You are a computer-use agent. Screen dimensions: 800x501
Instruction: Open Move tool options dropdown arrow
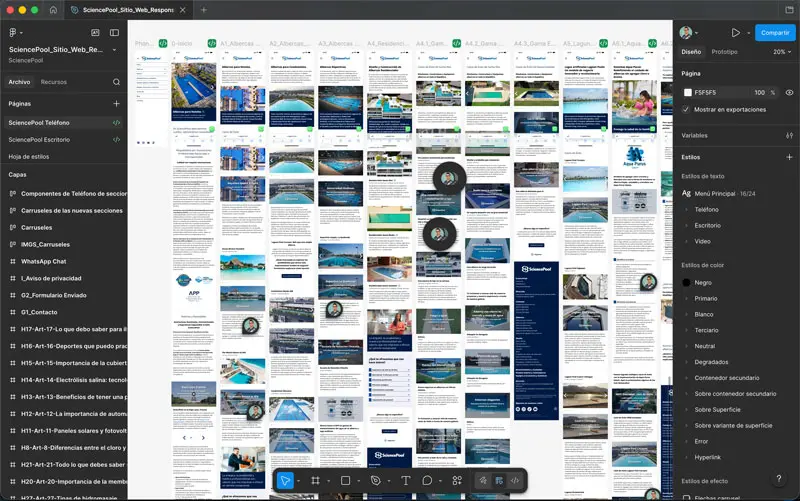click(298, 481)
